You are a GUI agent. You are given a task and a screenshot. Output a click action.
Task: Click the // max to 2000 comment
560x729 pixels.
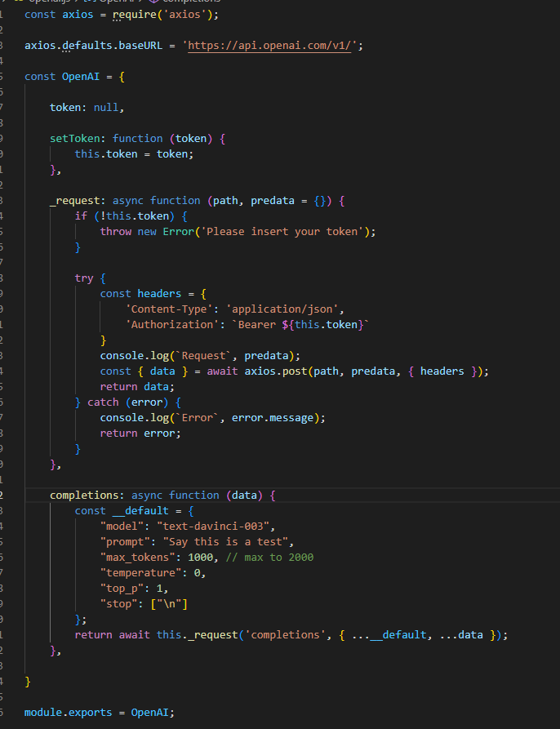269,557
